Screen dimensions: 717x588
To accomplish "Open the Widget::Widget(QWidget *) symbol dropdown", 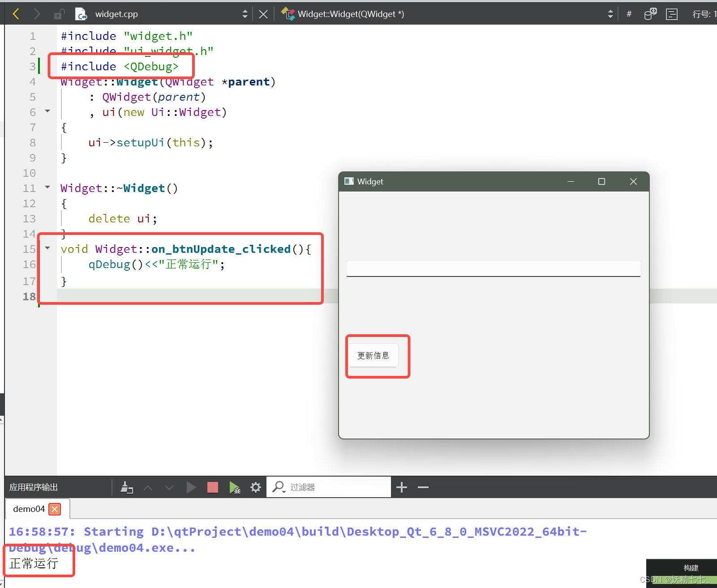I will 610,14.
